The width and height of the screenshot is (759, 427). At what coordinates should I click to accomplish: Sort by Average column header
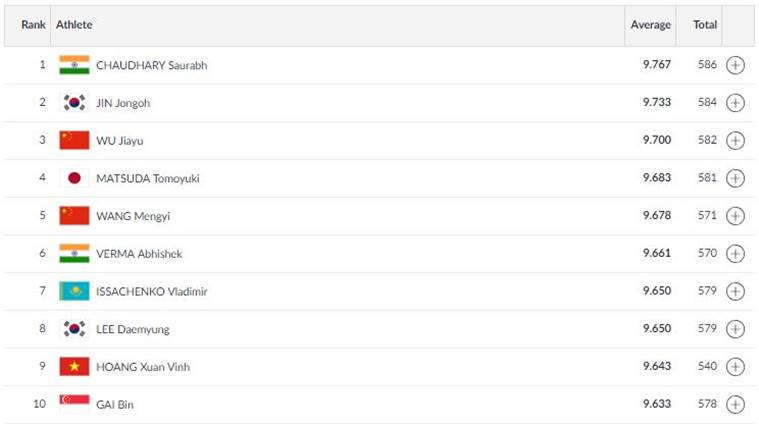(x=650, y=25)
